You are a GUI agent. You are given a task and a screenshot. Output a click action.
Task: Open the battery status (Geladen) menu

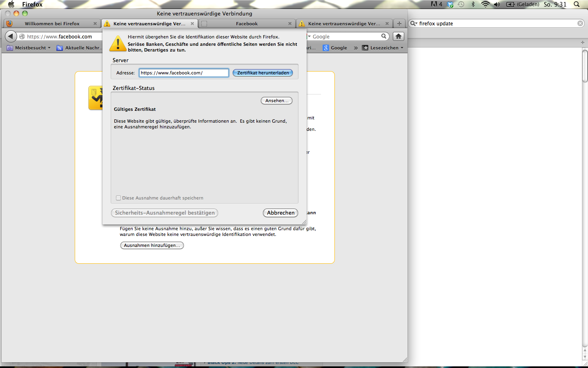click(523, 4)
